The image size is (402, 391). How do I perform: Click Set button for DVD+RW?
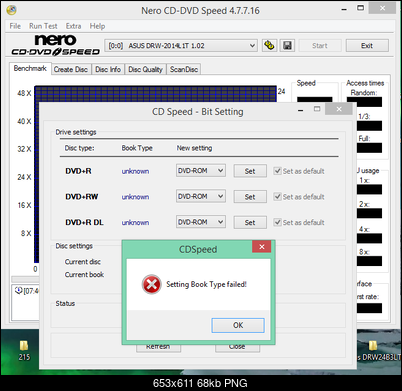point(250,197)
